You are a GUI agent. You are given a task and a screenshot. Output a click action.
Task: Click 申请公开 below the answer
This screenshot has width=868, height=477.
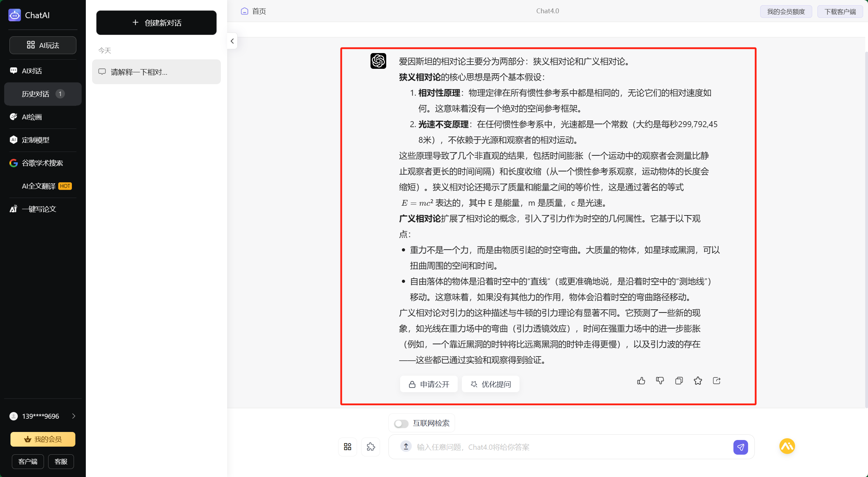pyautogui.click(x=428, y=384)
